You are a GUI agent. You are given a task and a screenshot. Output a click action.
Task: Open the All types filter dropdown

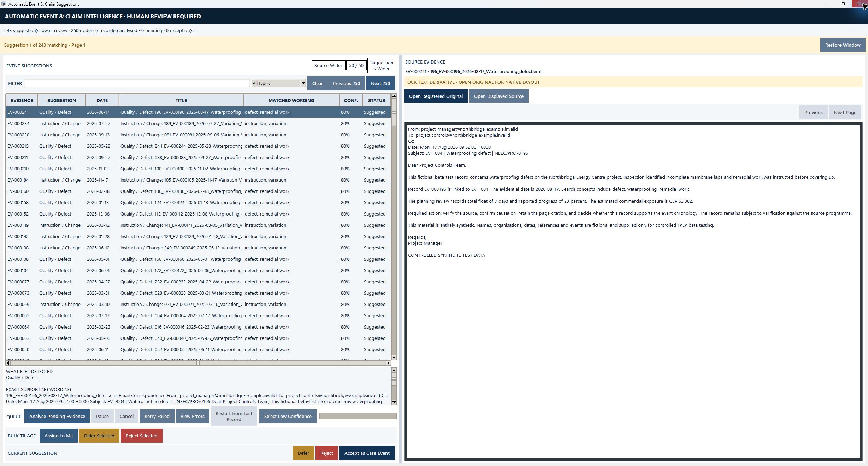[x=278, y=83]
